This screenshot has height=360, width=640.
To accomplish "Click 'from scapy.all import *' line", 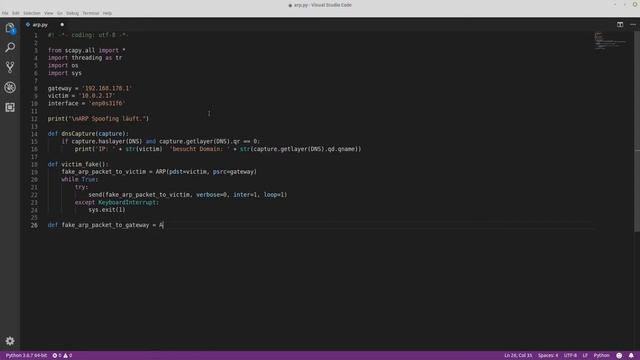I will click(87, 51).
